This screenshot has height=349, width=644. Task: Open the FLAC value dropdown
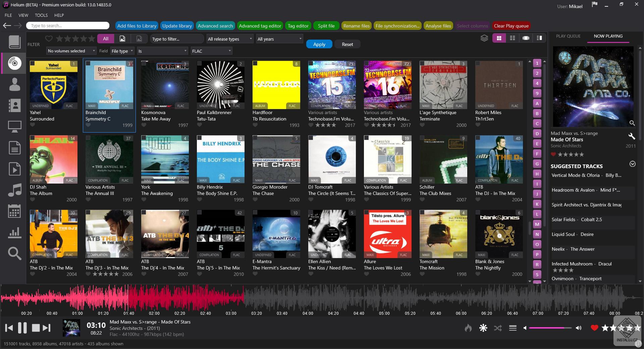tap(211, 51)
